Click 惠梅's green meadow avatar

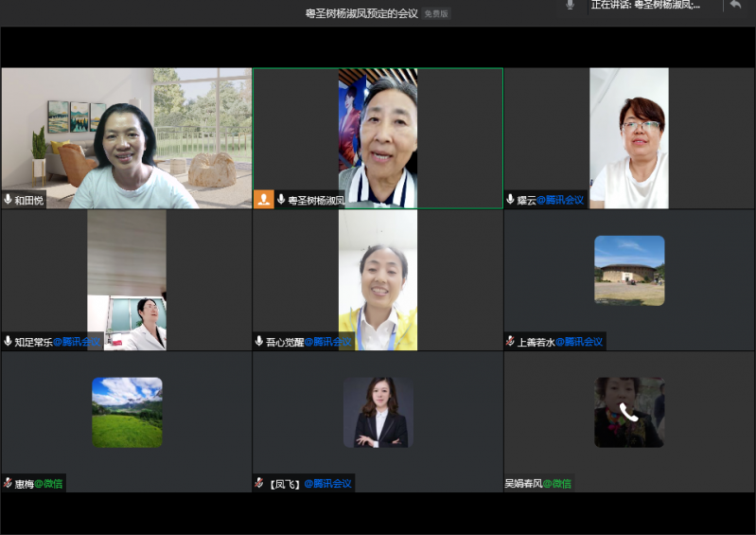pyautogui.click(x=127, y=412)
